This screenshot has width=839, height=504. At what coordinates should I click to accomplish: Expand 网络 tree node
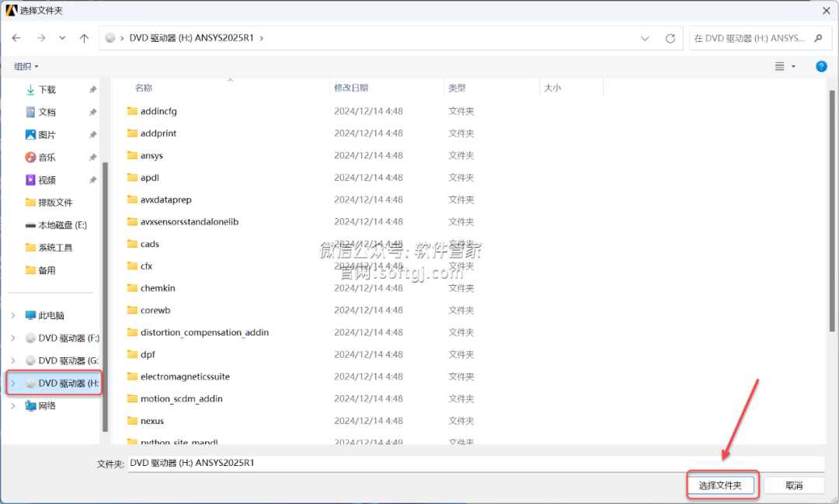pyautogui.click(x=13, y=405)
